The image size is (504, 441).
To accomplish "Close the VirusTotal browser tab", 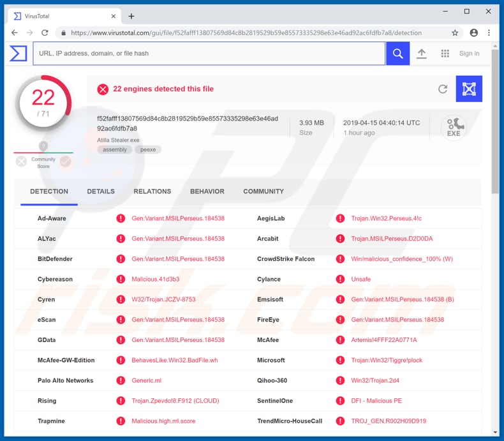I will coord(113,16).
